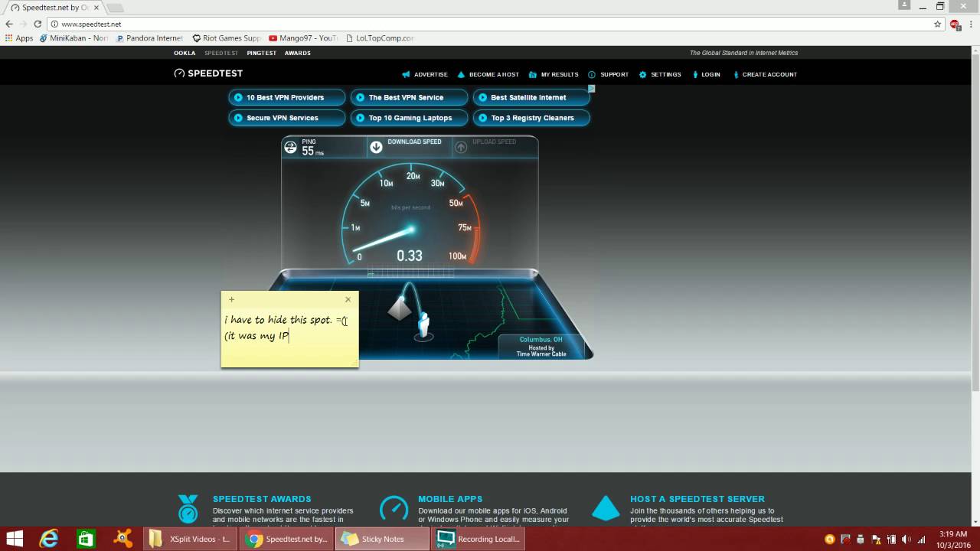Go back in browser

click(9, 24)
